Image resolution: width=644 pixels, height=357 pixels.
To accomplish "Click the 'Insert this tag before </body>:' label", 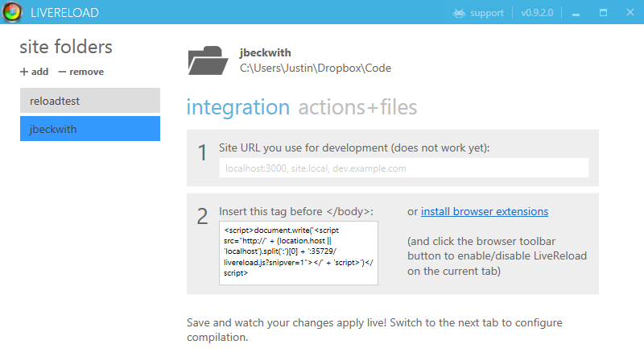I will 296,211.
